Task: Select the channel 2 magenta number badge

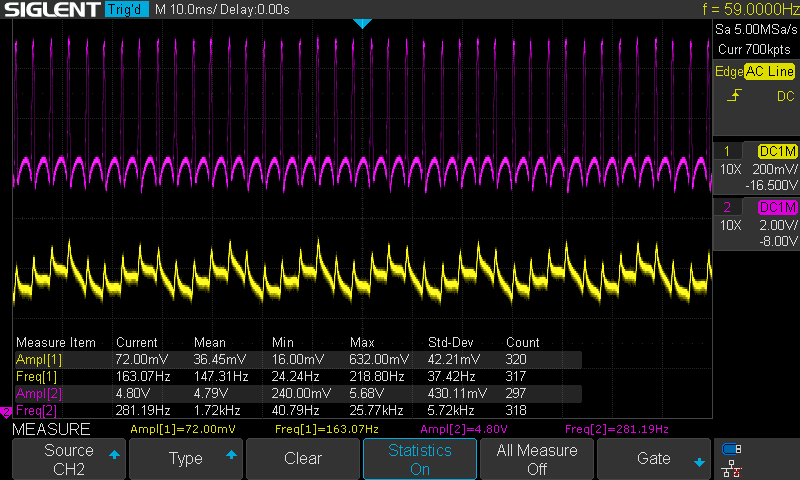Action: click(x=727, y=207)
